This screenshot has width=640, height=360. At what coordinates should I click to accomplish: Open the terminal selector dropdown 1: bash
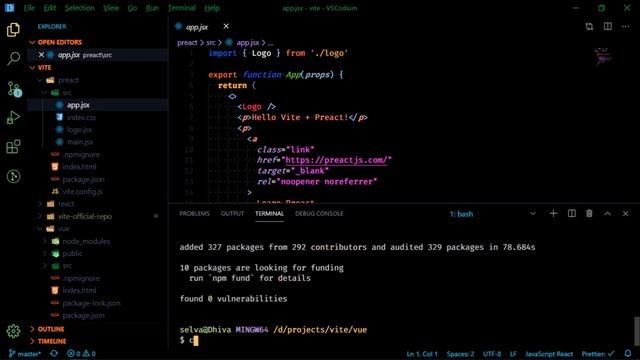(x=493, y=213)
